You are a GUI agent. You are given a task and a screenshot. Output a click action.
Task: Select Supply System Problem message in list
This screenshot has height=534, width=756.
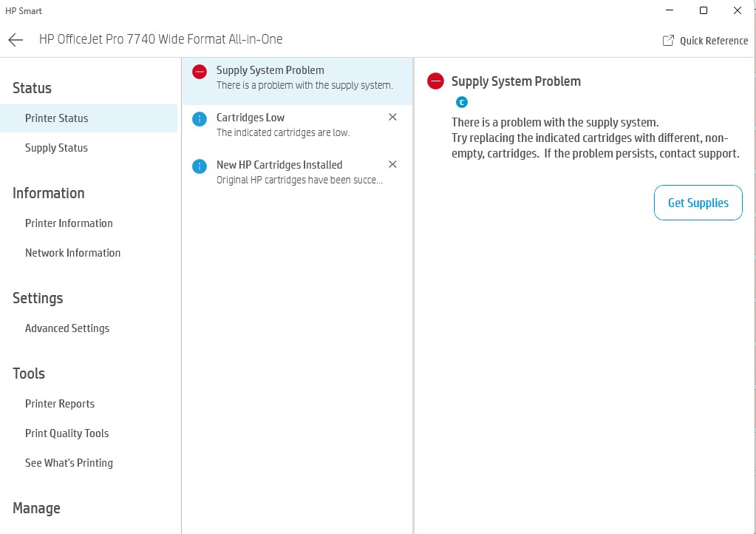coord(298,81)
